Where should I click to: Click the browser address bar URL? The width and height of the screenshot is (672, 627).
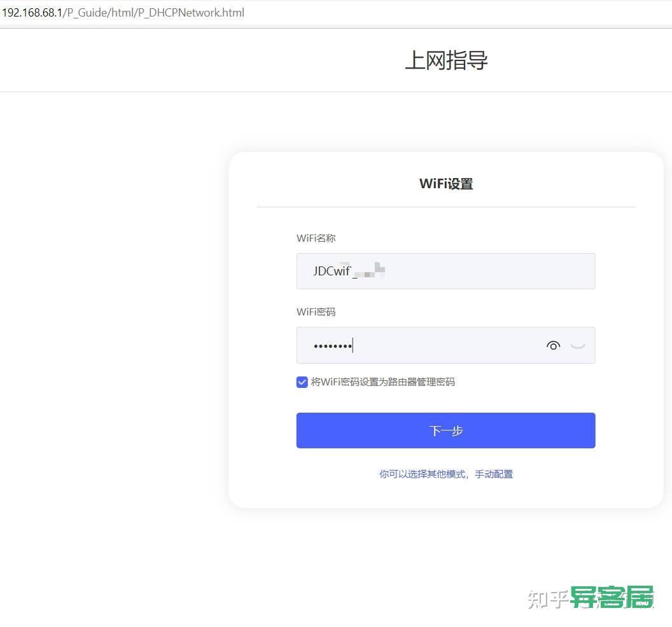pos(123,13)
